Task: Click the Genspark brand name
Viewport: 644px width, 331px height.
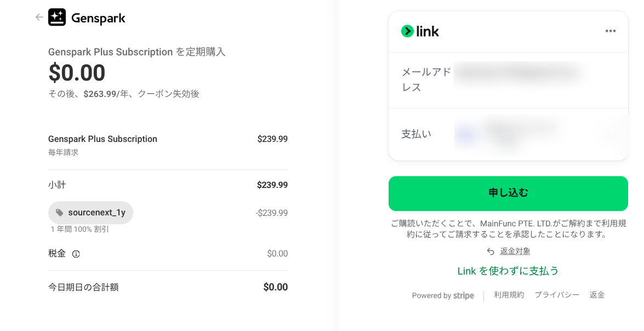Action: [x=99, y=19]
